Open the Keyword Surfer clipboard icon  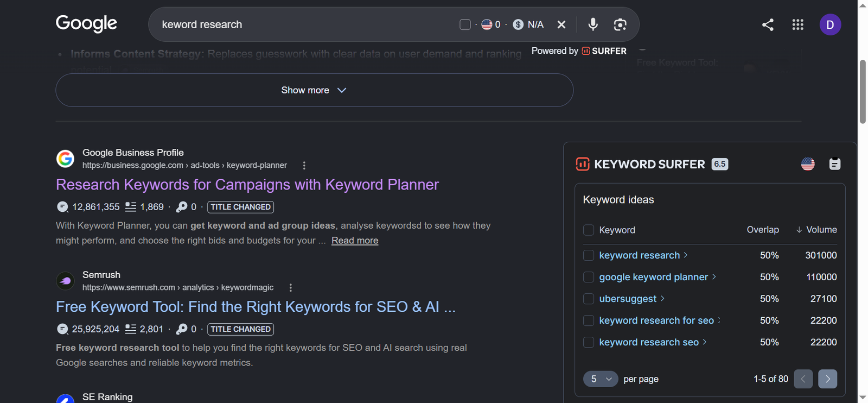tap(835, 164)
